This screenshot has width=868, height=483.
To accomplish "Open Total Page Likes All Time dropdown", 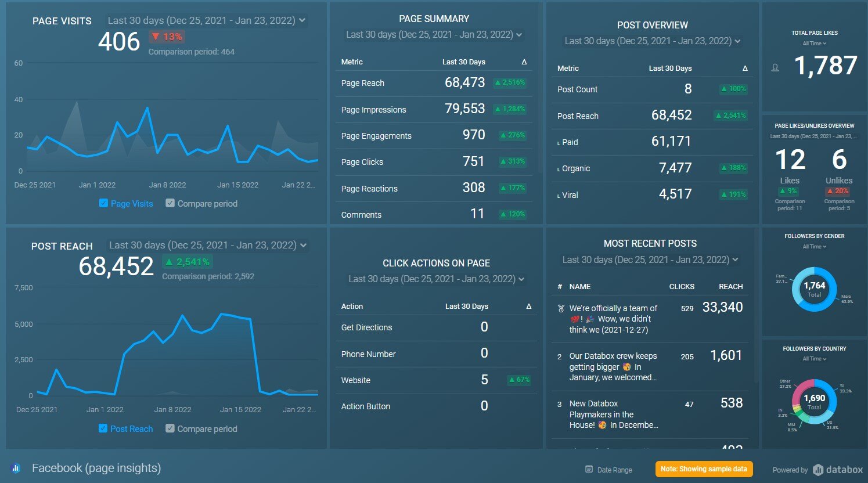I will pyautogui.click(x=815, y=44).
